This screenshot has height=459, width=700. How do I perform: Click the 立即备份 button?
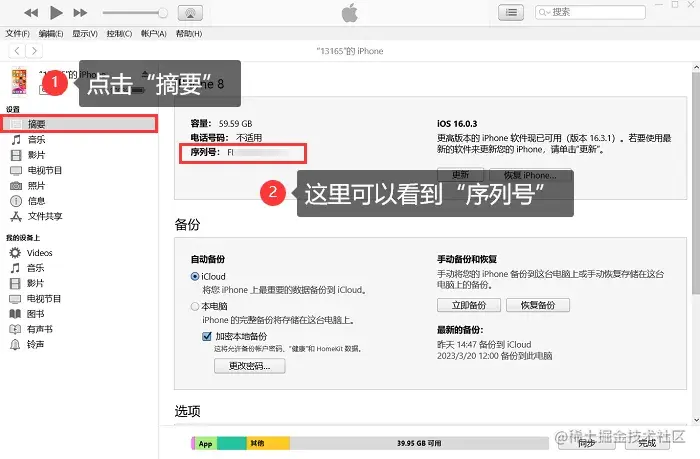click(469, 305)
